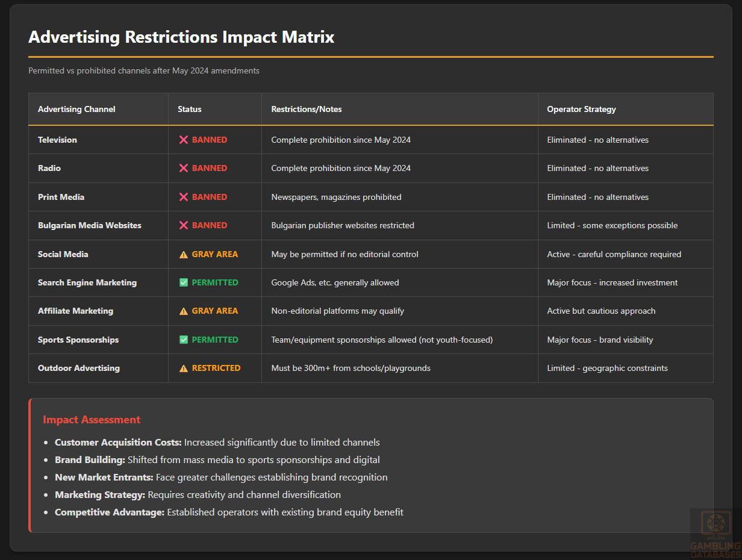Click the red X icon beside Television

pyautogui.click(x=184, y=140)
